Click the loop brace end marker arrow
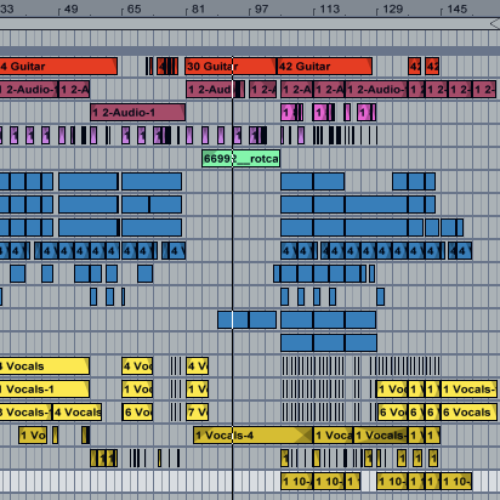Image resolution: width=500 pixels, height=500 pixels. [495, 24]
